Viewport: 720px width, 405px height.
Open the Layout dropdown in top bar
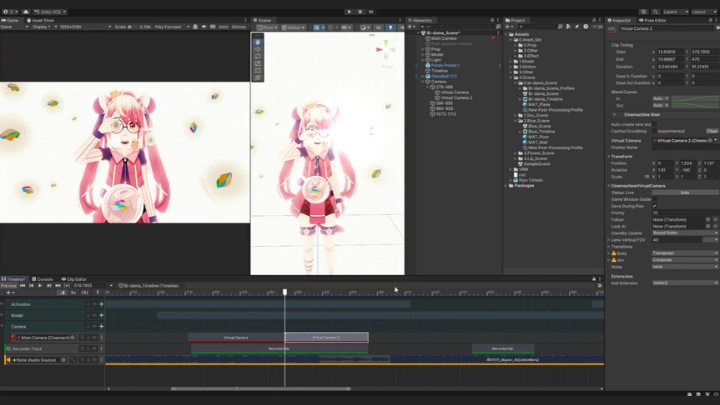pos(704,11)
